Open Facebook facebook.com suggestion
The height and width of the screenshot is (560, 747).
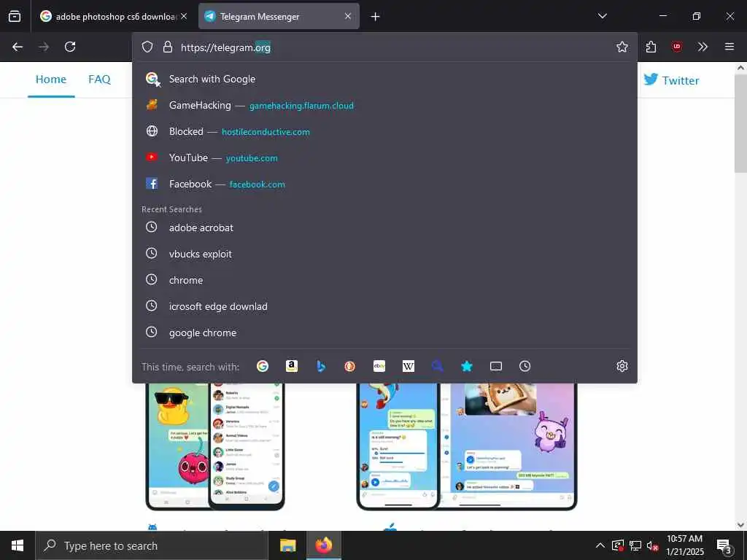(x=384, y=184)
